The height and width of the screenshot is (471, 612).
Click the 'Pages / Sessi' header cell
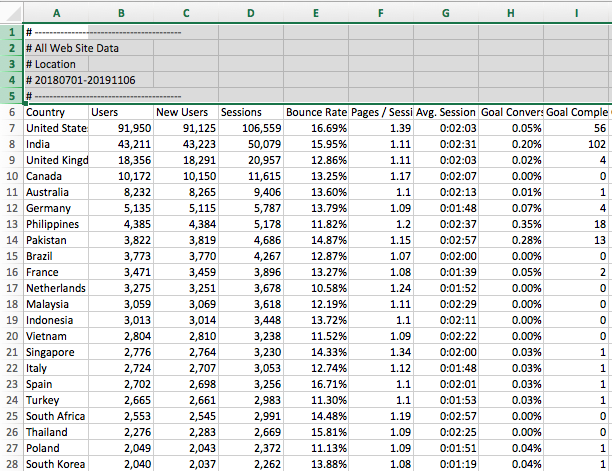point(381,112)
